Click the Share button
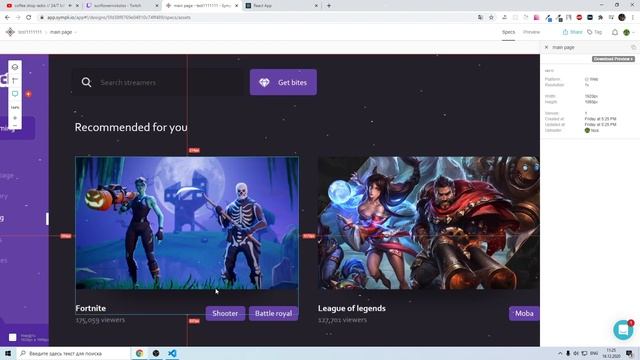640x360 pixels. click(572, 32)
